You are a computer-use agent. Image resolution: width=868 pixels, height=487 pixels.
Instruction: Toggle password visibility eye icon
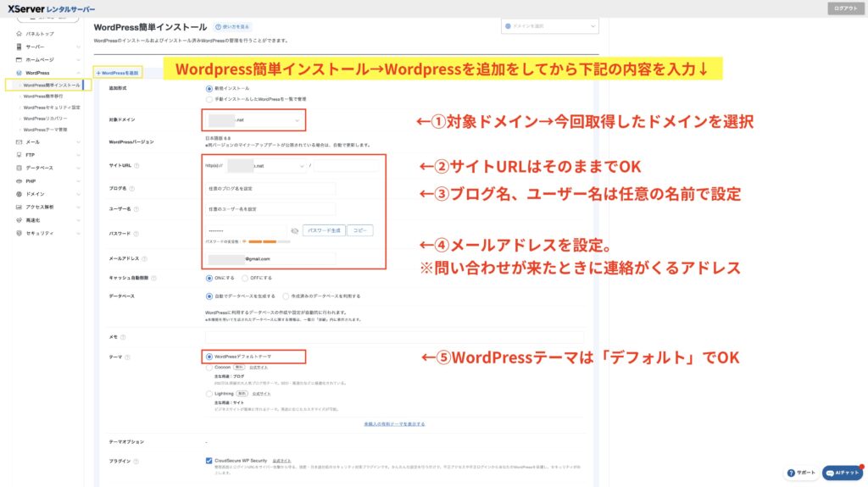pyautogui.click(x=295, y=230)
